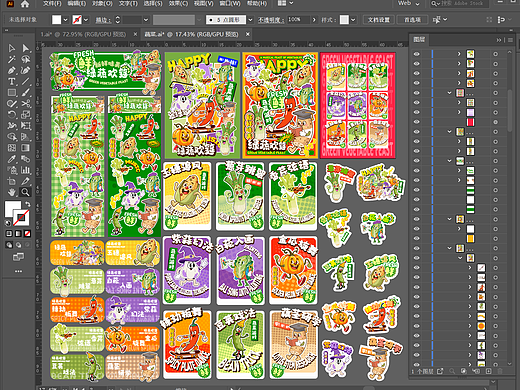Click the 不透明度 opacity label link
The image size is (520, 390).
[271, 20]
